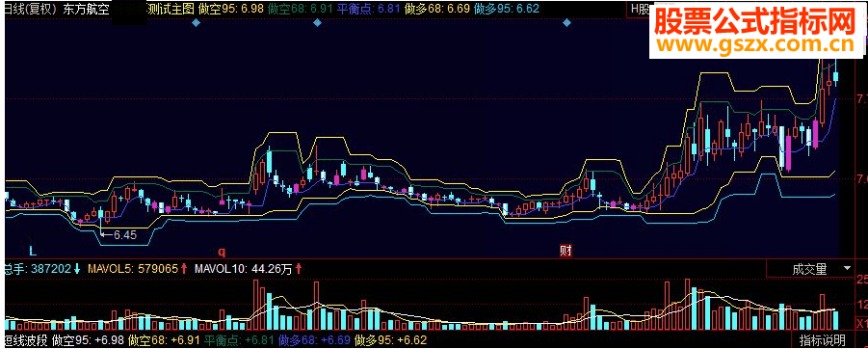Click the first blue diamond info marker
Screen dimensions: 868x349
(x=196, y=23)
